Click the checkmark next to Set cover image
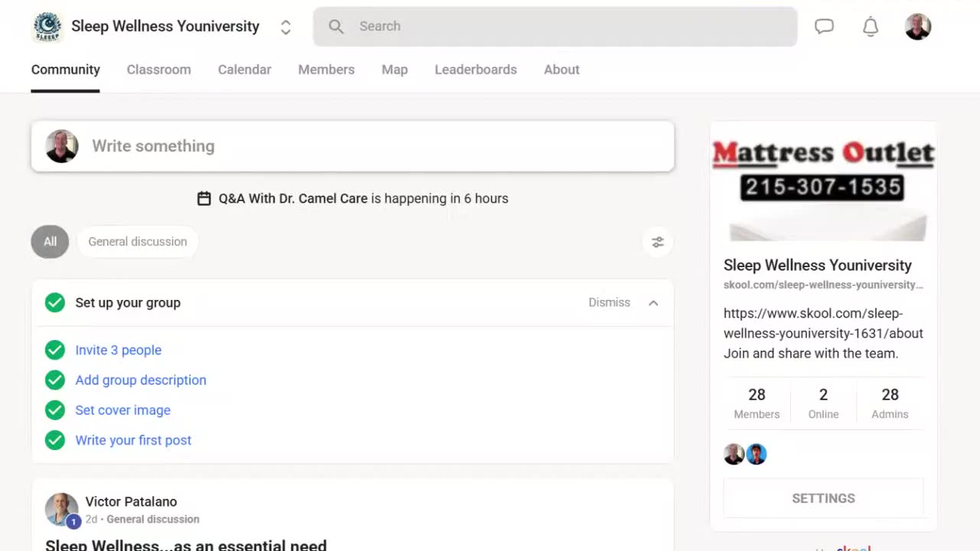 [x=54, y=410]
